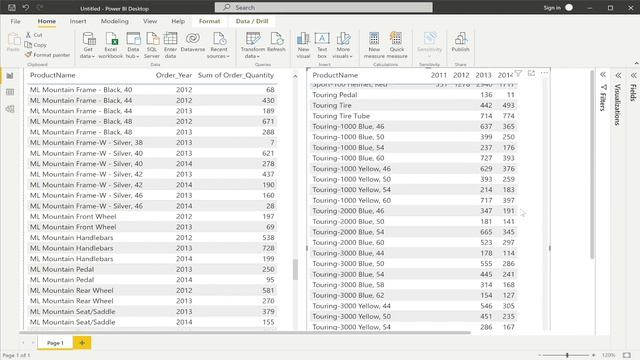Select the 'Touring Tire Tube' row

[x=413, y=116]
